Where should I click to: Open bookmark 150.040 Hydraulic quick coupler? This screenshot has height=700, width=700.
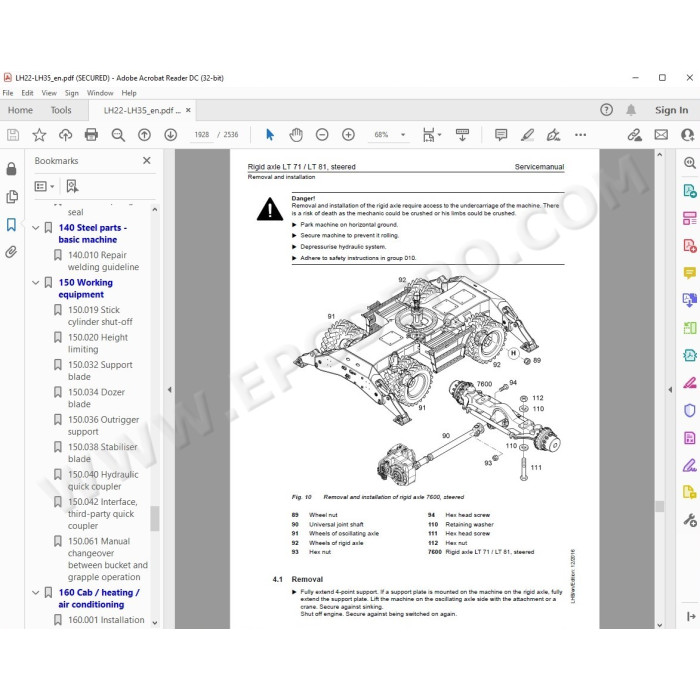[x=103, y=481]
